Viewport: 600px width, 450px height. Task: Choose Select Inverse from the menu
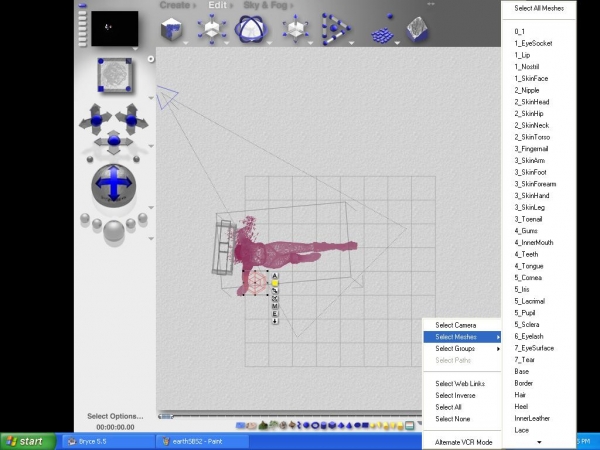point(461,395)
